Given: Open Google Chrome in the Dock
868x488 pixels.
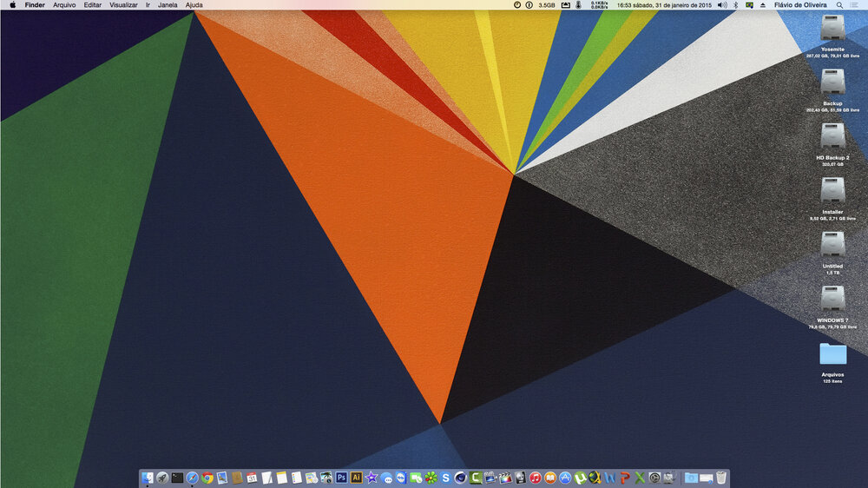Looking at the screenshot, I should pyautogui.click(x=207, y=478).
